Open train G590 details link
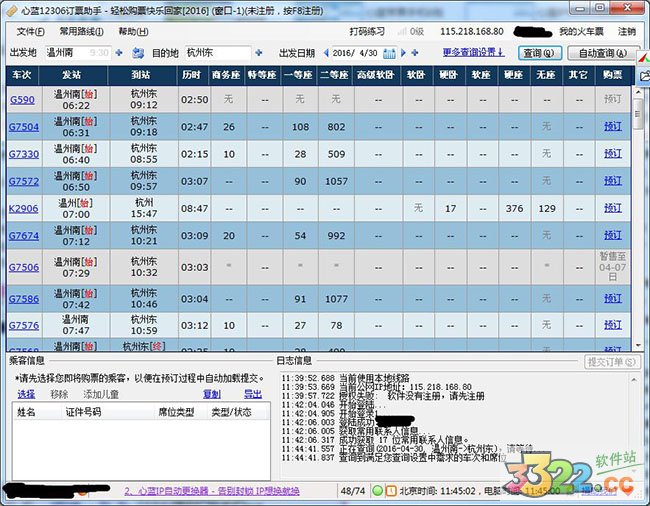650x506 pixels. (x=22, y=99)
